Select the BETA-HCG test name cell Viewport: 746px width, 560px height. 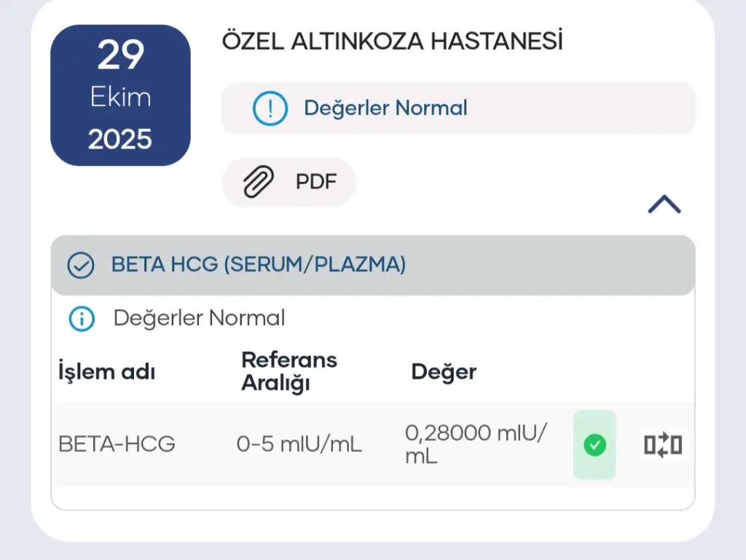pyautogui.click(x=117, y=443)
